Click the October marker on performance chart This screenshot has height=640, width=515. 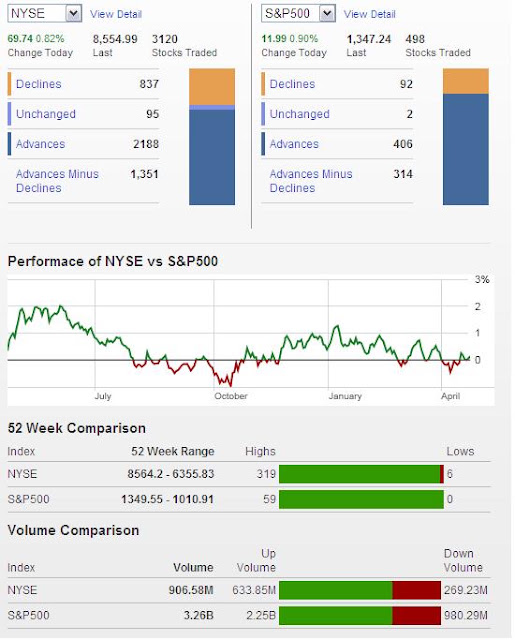click(231, 396)
